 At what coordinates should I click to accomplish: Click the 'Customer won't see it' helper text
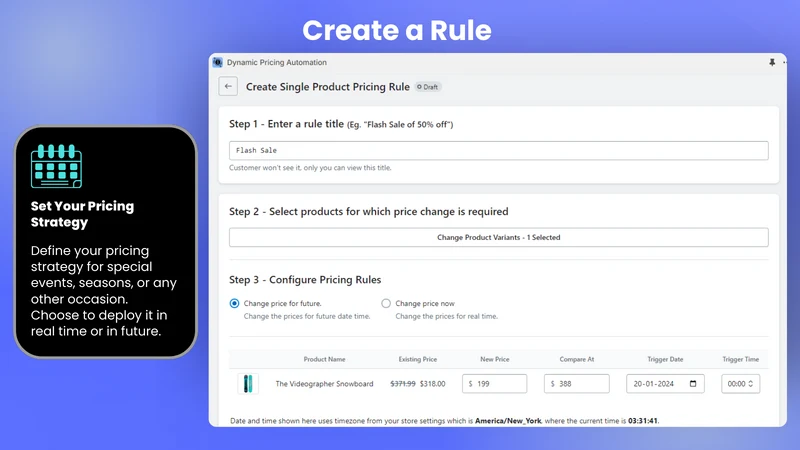310,168
